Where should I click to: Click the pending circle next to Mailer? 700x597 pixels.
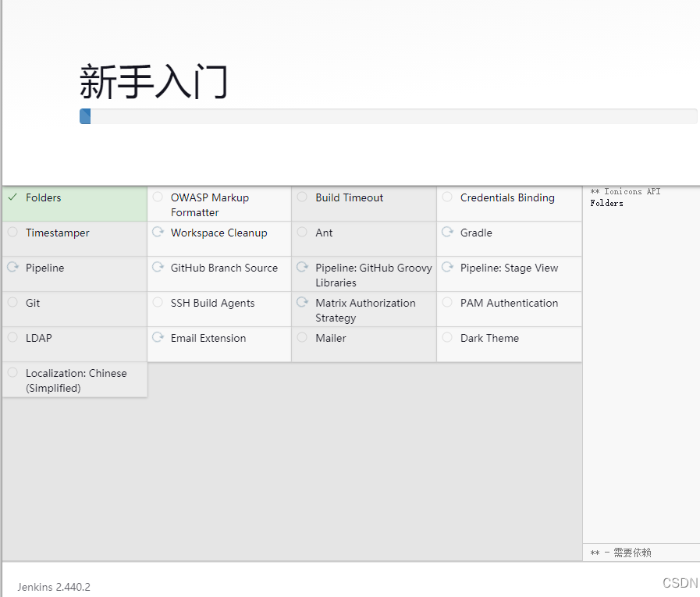[x=302, y=337]
